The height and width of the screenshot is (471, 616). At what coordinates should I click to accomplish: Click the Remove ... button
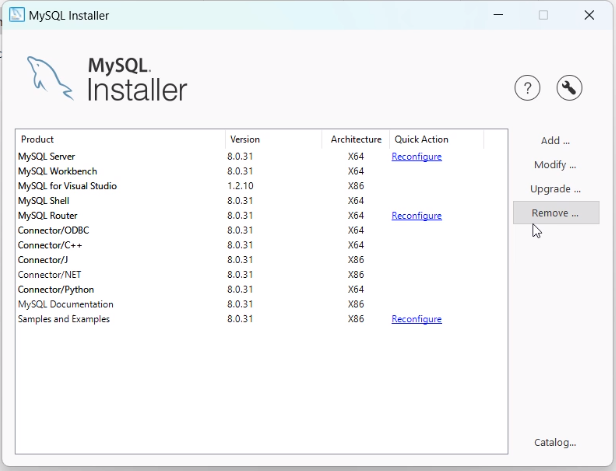556,213
